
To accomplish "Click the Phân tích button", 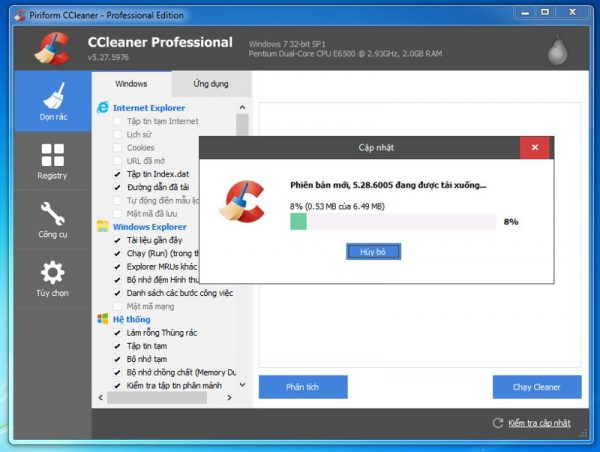I will [x=303, y=387].
